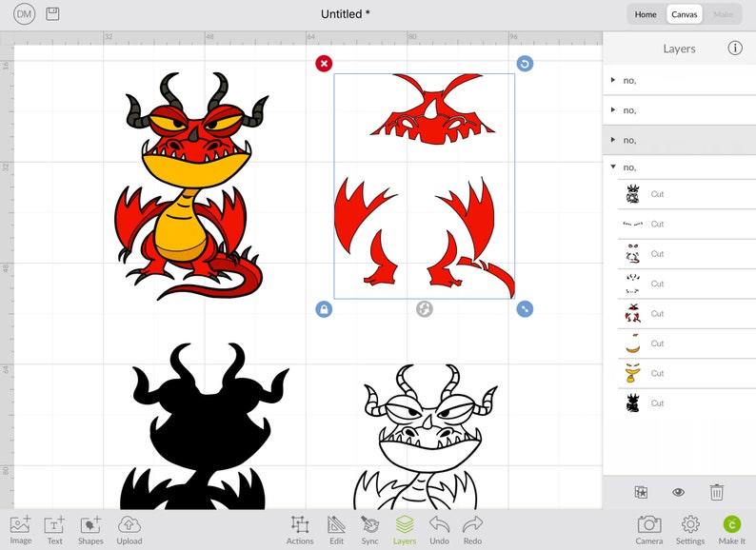
Task: Expand the highlighted 'no,' layer group
Action: [613, 140]
